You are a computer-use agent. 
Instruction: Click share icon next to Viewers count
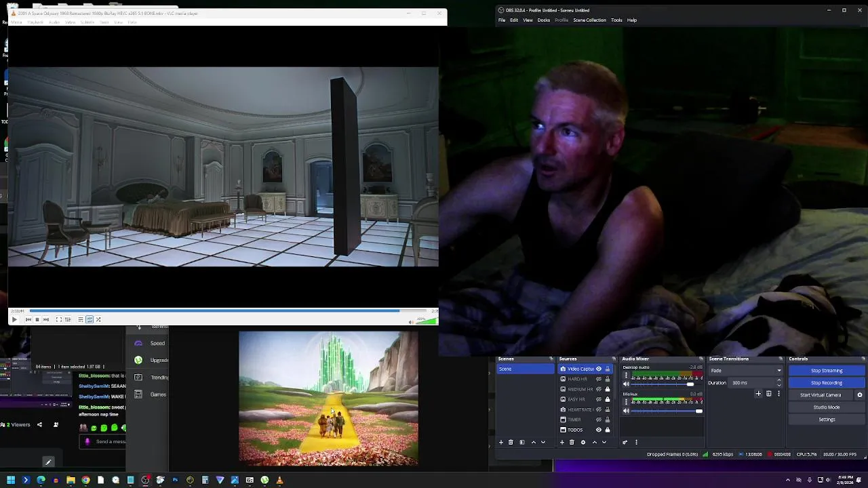coord(39,425)
